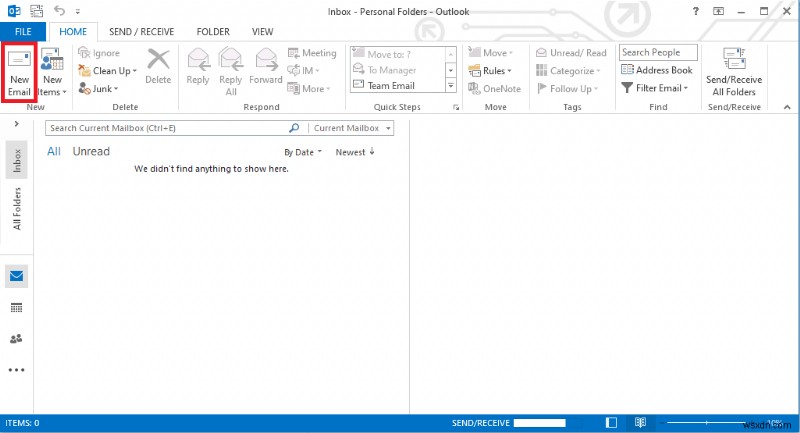The height and width of the screenshot is (433, 800).
Task: Open the Filter Email menu
Action: pos(655,88)
